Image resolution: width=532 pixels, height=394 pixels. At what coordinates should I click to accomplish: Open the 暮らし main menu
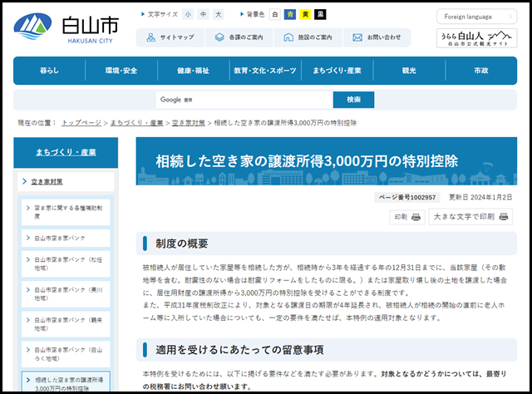point(49,71)
